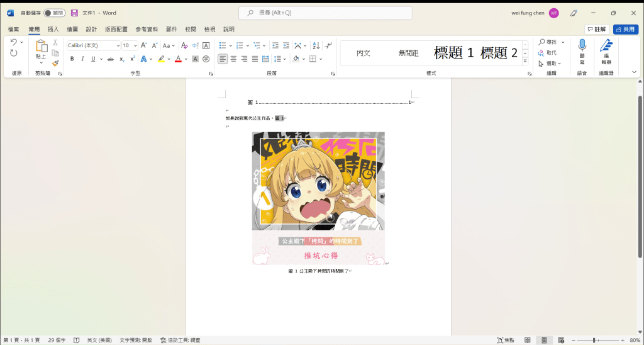Click the inserted anime picture in document
The width and height of the screenshot is (644, 345).
click(x=318, y=198)
